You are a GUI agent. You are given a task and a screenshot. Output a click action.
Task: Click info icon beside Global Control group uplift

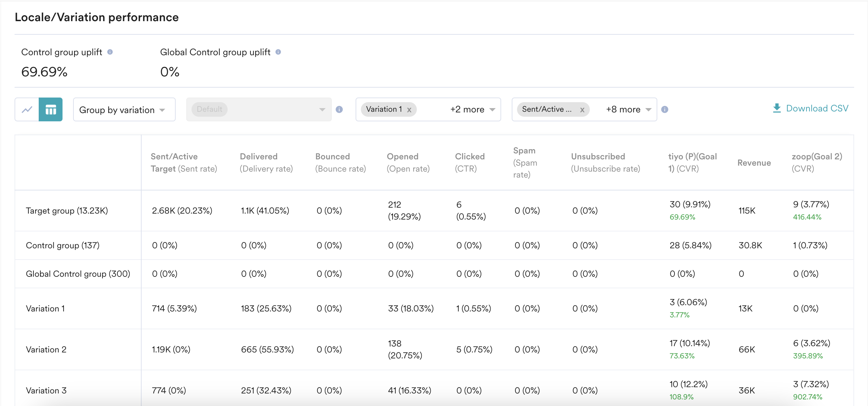278,52
